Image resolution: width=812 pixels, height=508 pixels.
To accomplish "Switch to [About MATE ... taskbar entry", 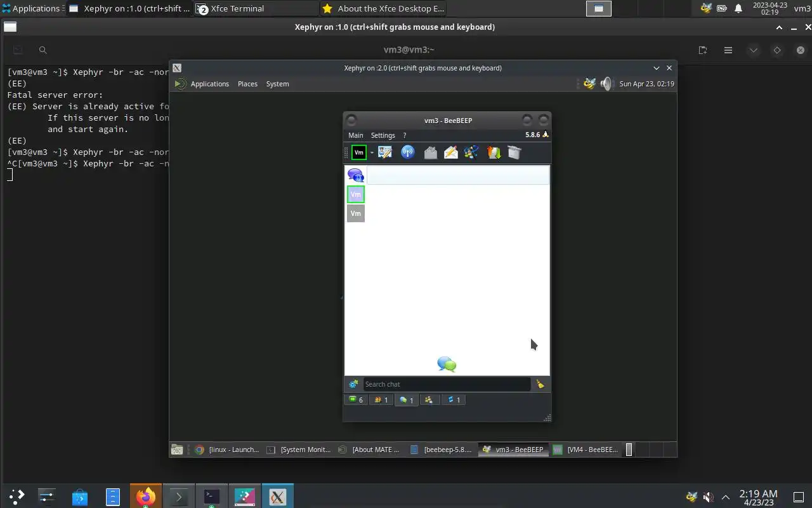I will click(370, 450).
